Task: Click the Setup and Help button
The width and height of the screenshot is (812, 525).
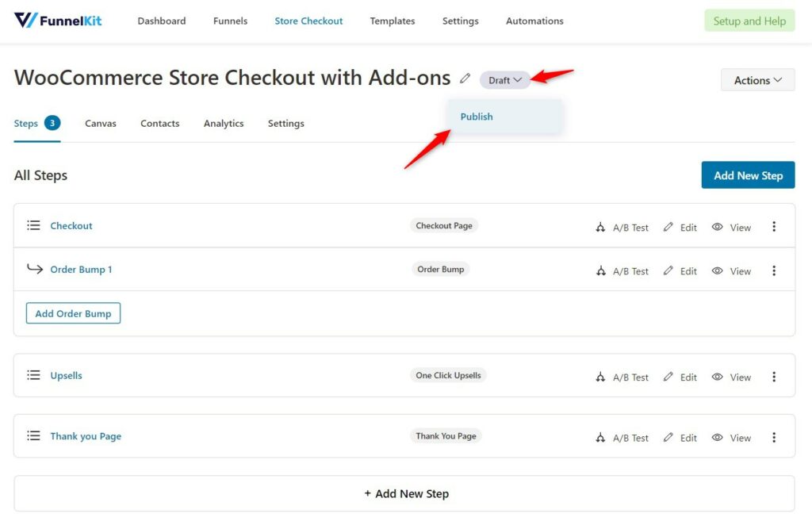Action: coord(749,21)
